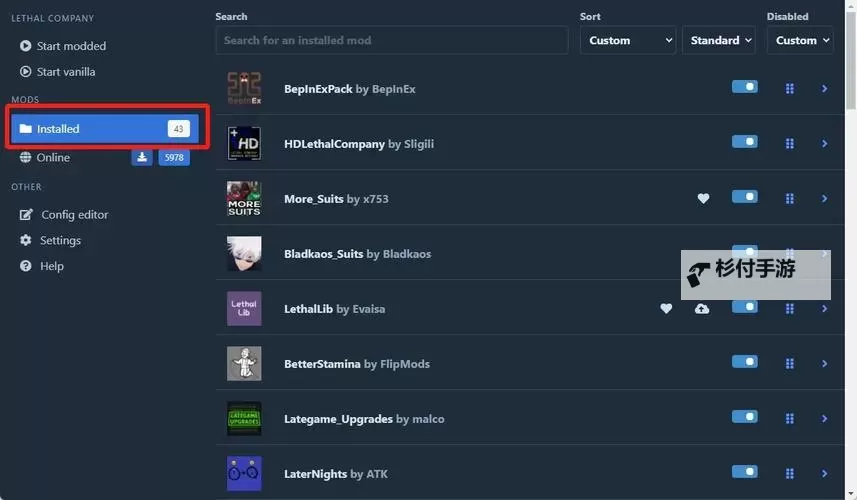Click Start vanilla
The height and width of the screenshot is (500, 857).
click(65, 72)
